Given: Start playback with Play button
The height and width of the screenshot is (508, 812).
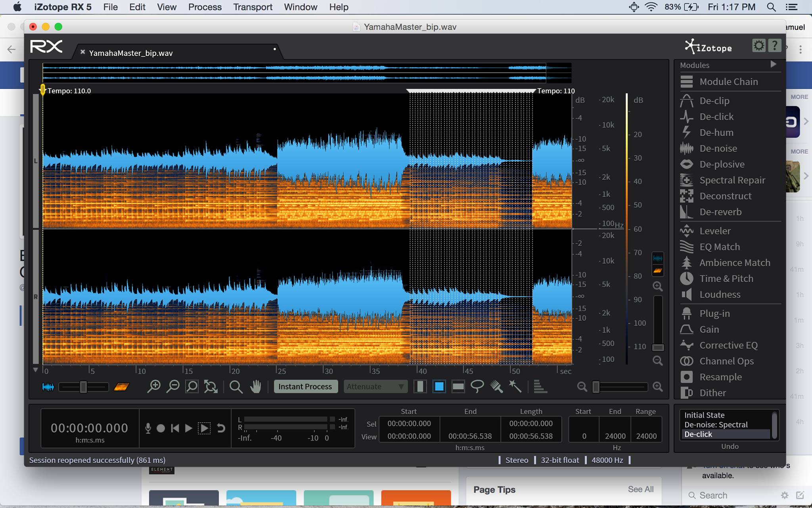Looking at the screenshot, I should point(188,428).
